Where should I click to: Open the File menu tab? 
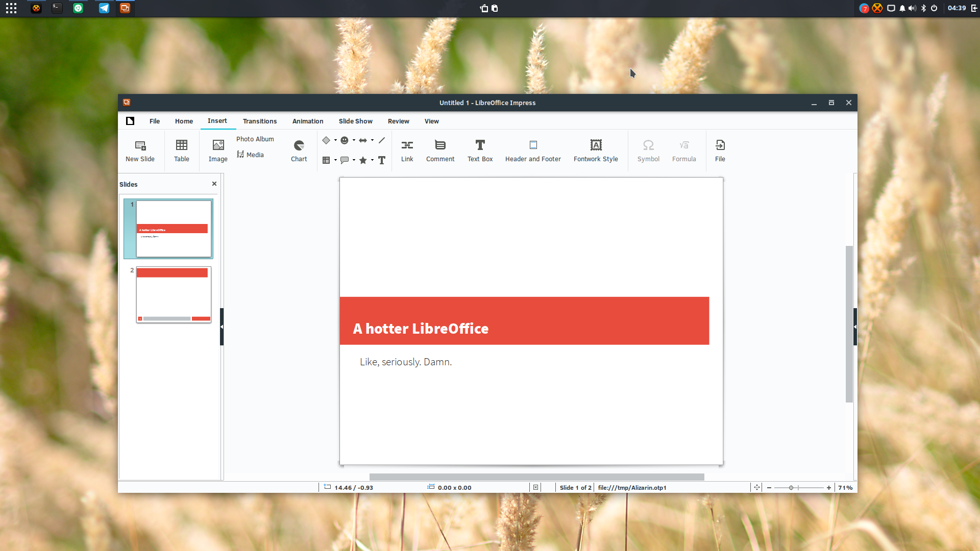(155, 121)
